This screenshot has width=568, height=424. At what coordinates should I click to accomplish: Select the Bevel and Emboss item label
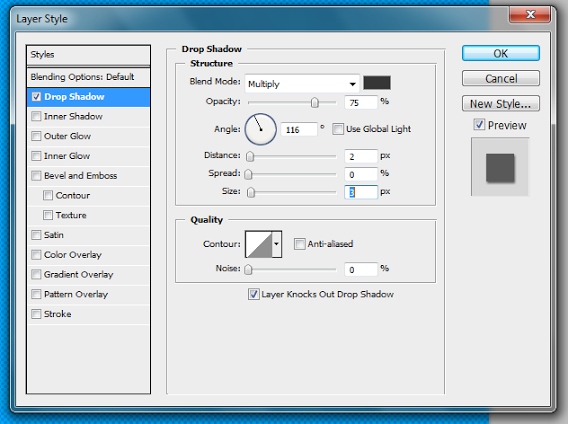80,176
